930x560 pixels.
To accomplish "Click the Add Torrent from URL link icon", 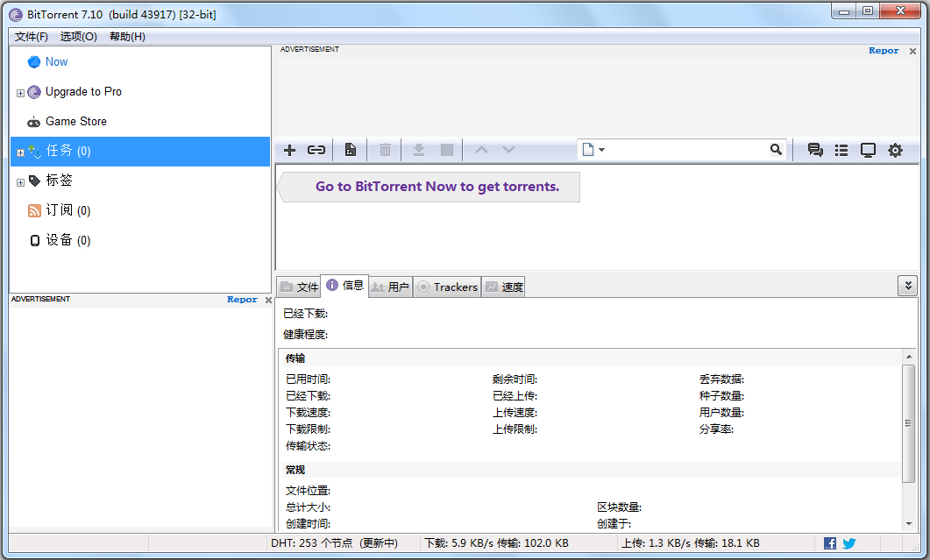I will click(316, 150).
